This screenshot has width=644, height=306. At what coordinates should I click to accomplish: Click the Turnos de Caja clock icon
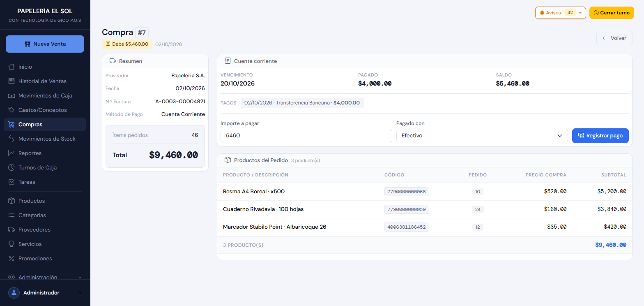click(x=11, y=167)
